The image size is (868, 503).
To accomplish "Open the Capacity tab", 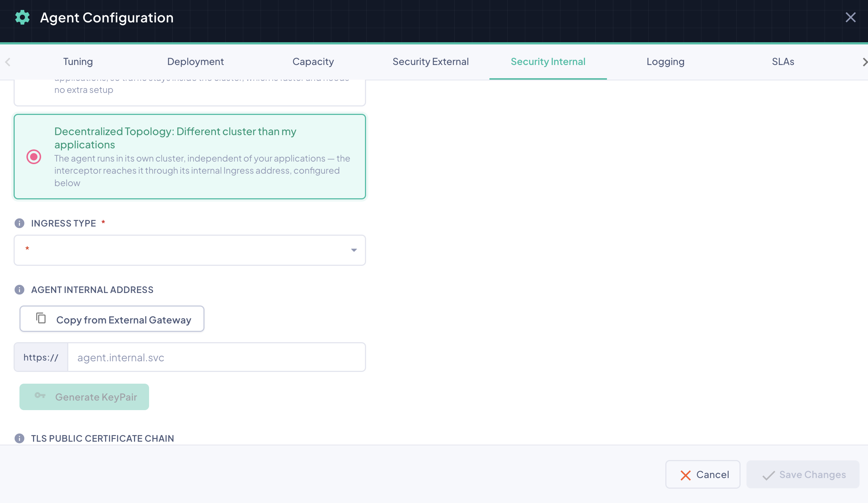I will point(313,62).
